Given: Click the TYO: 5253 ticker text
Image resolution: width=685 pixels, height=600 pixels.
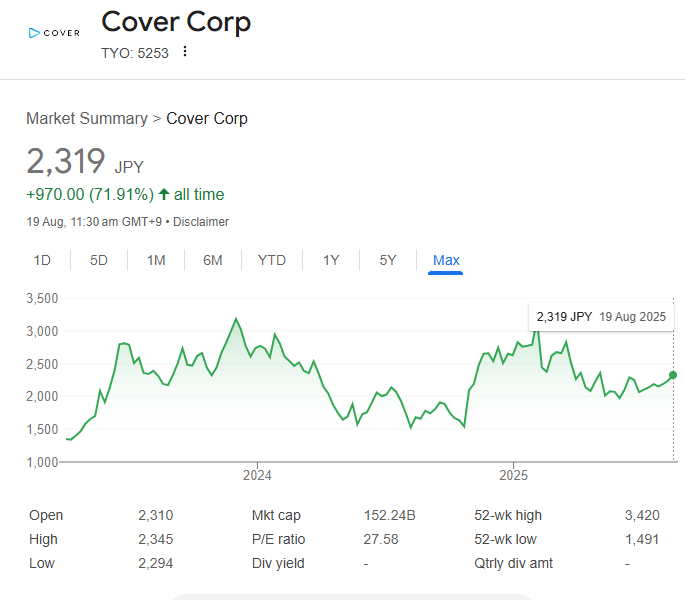Looking at the screenshot, I should pyautogui.click(x=135, y=53).
